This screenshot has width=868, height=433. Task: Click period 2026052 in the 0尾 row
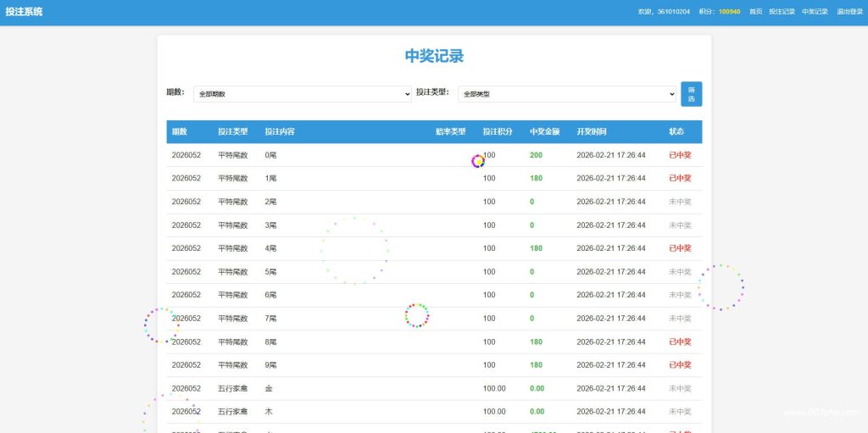point(186,155)
